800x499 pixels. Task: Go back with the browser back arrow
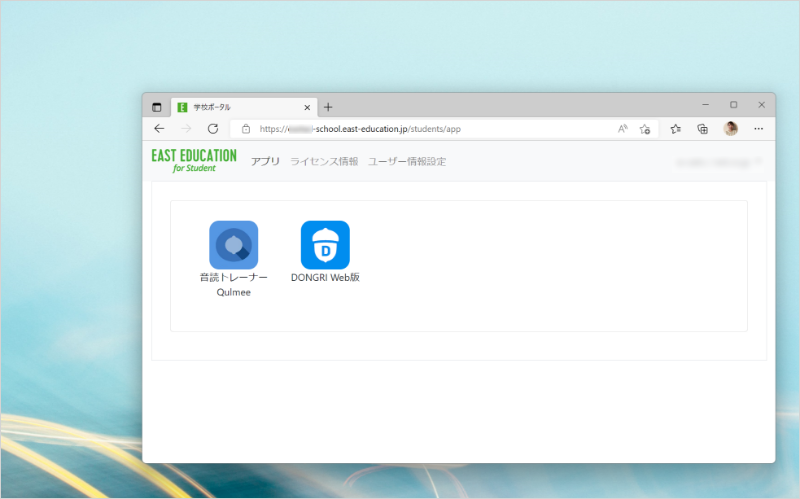[159, 129]
